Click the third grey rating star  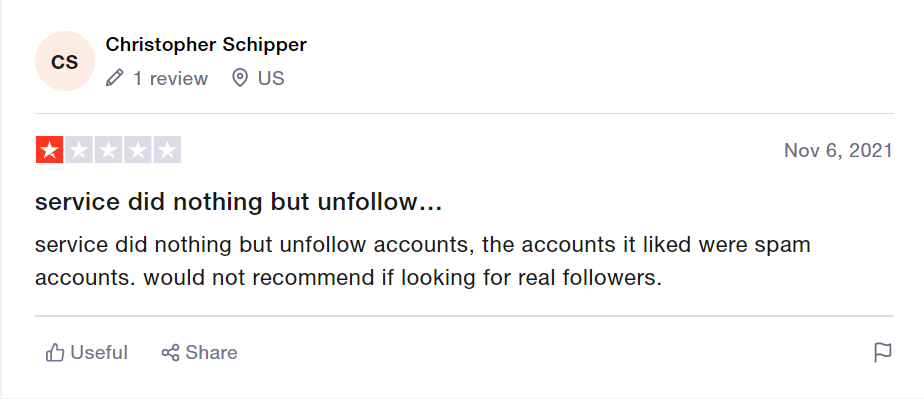(x=108, y=150)
